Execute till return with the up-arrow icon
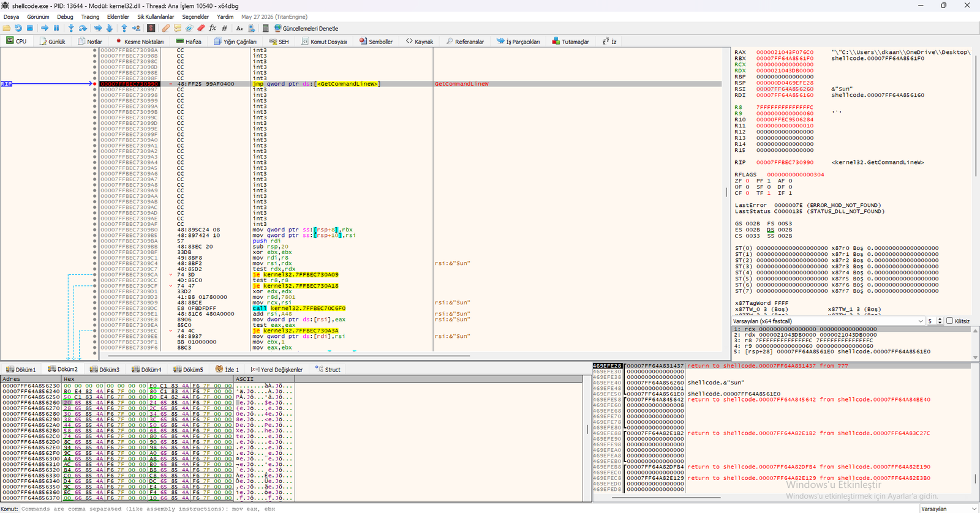The height and width of the screenshot is (513, 980). [x=124, y=28]
